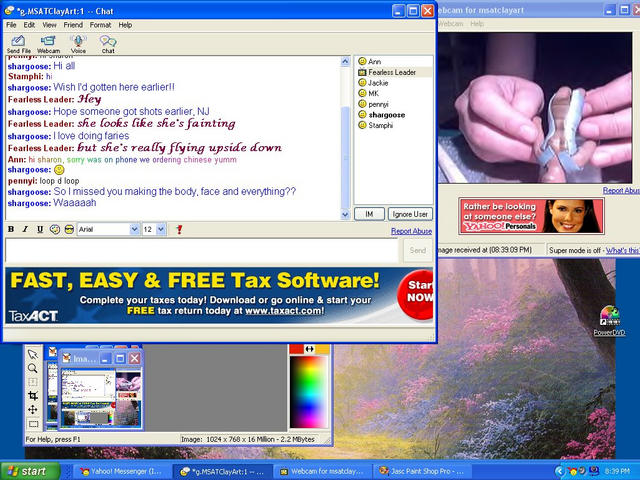Expand hidden system tray icons arrow
Image resolution: width=640 pixels, height=480 pixels.
[559, 472]
